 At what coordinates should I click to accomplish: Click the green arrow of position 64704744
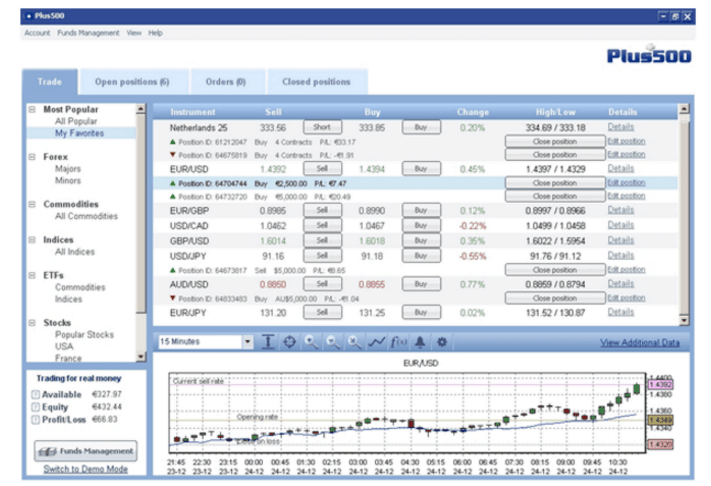(172, 183)
